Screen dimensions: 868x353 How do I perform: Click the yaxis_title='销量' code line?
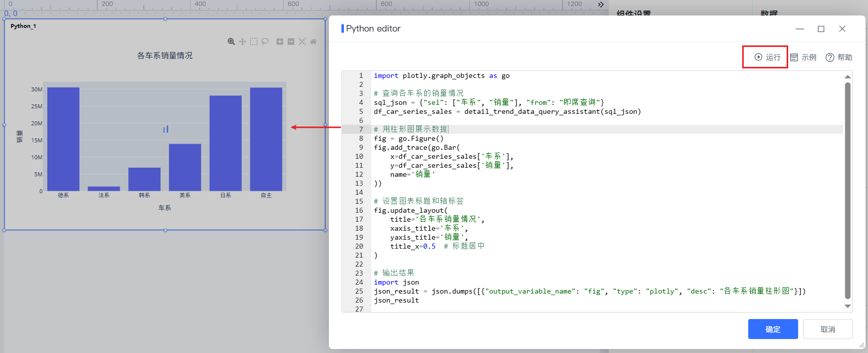429,237
